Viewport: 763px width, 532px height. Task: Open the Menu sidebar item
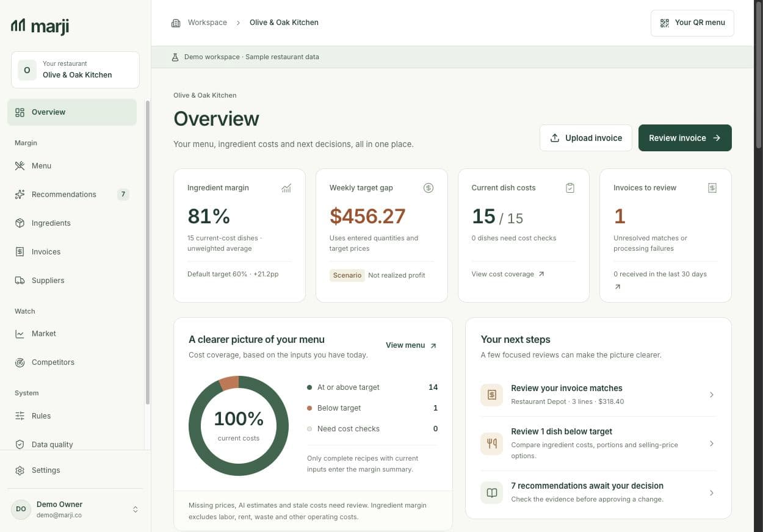click(x=72, y=166)
